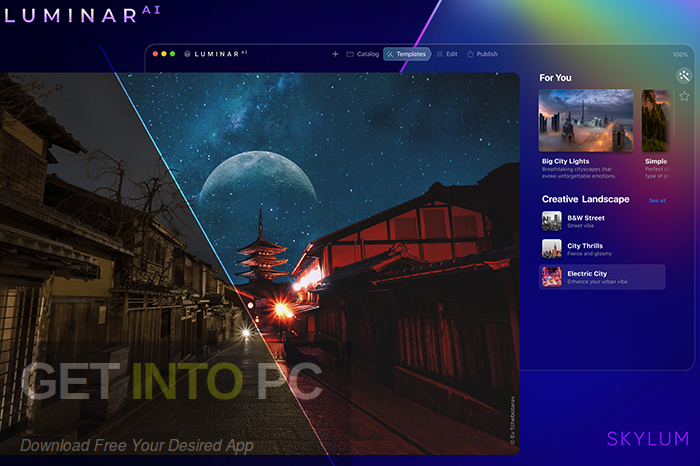Choose the City Thrills template
The height and width of the screenshot is (466, 700).
pyautogui.click(x=602, y=249)
